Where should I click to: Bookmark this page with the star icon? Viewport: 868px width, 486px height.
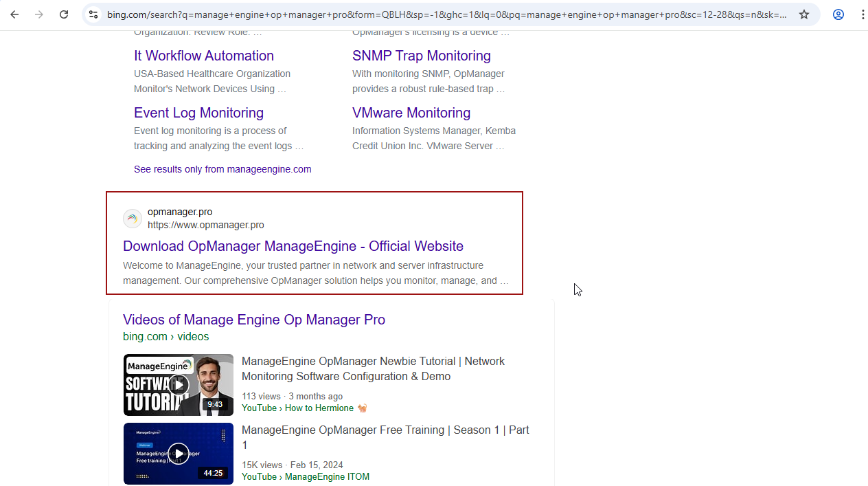pos(804,14)
